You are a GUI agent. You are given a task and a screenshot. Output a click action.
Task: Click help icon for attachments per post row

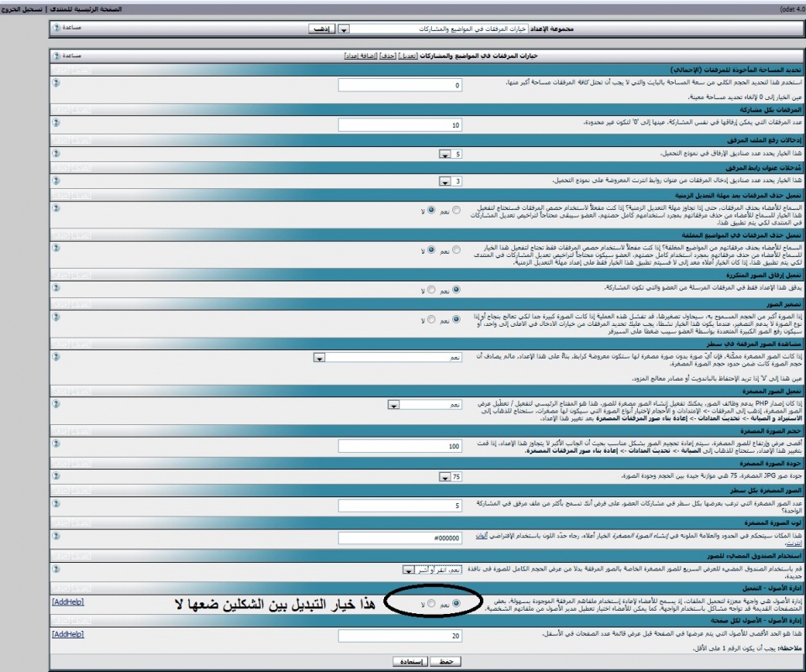pyautogui.click(x=55, y=123)
